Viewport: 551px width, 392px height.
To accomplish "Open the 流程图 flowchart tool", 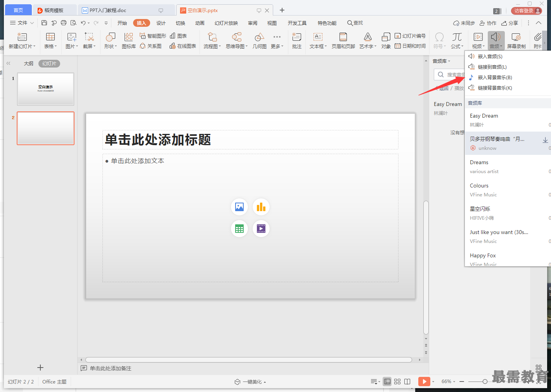I will pos(212,37).
